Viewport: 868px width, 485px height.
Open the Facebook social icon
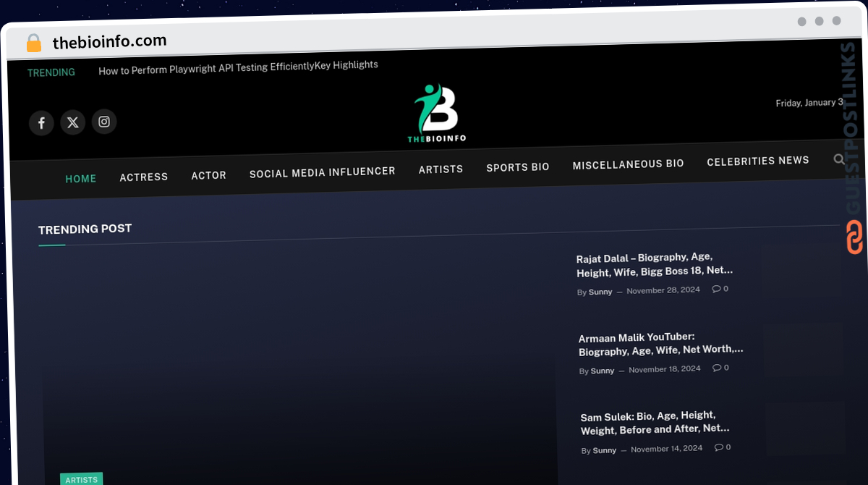coord(41,123)
